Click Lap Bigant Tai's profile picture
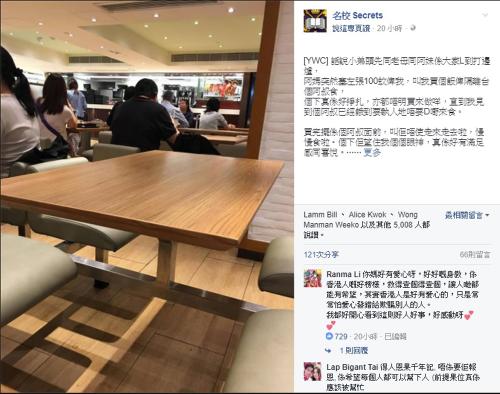 313,371
